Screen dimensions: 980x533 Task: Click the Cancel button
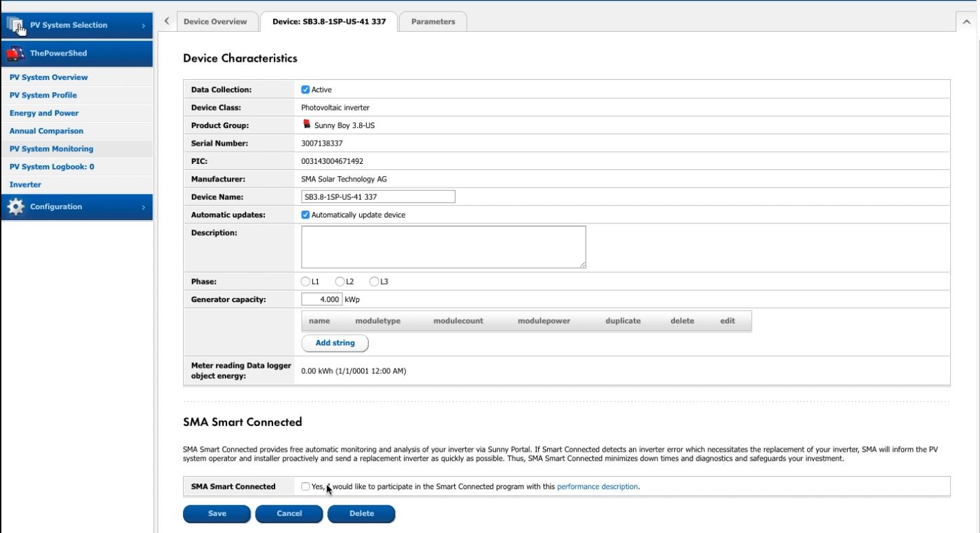pyautogui.click(x=289, y=514)
